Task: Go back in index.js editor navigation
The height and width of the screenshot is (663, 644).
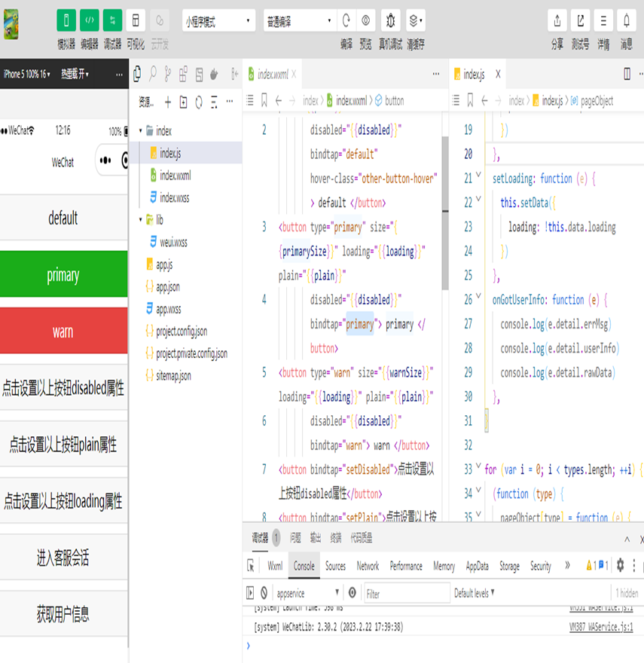Action: [x=484, y=101]
